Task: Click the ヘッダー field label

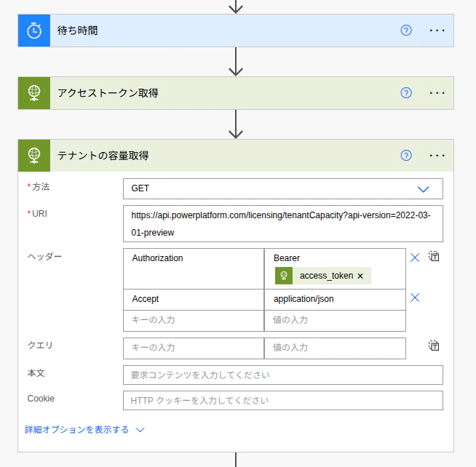Action: (44, 257)
